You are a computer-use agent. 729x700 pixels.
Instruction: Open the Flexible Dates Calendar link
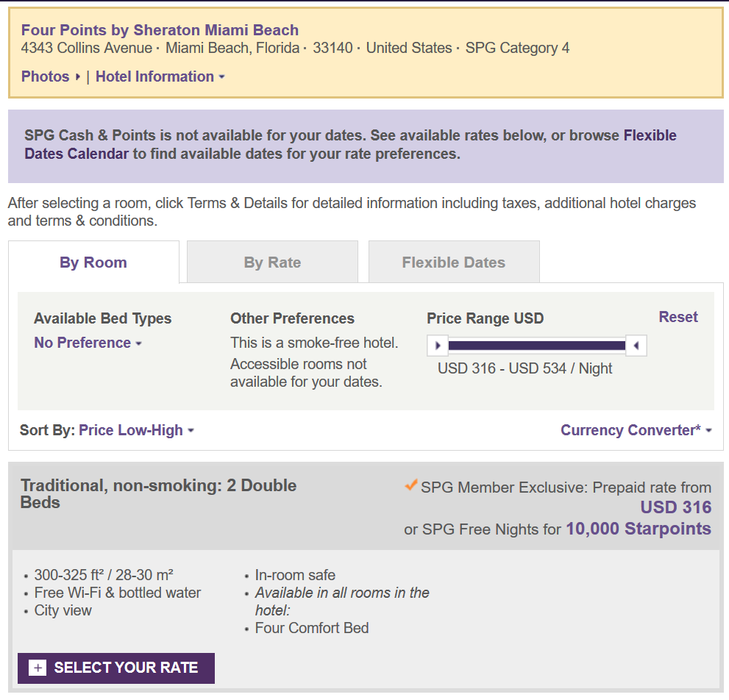point(77,154)
